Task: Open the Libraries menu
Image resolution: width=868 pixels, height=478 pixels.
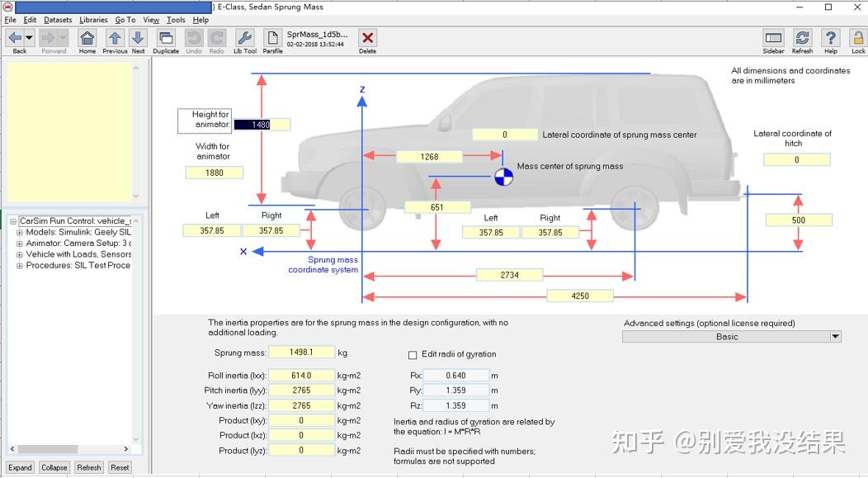Action: [x=92, y=20]
